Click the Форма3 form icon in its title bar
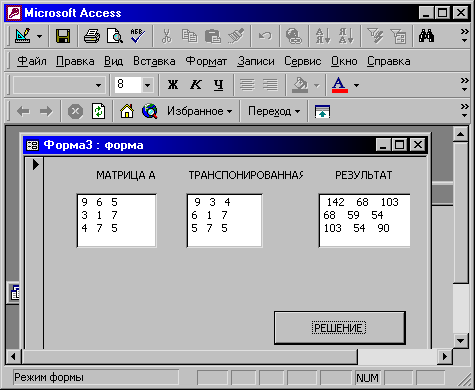The image size is (475, 390). [32, 145]
